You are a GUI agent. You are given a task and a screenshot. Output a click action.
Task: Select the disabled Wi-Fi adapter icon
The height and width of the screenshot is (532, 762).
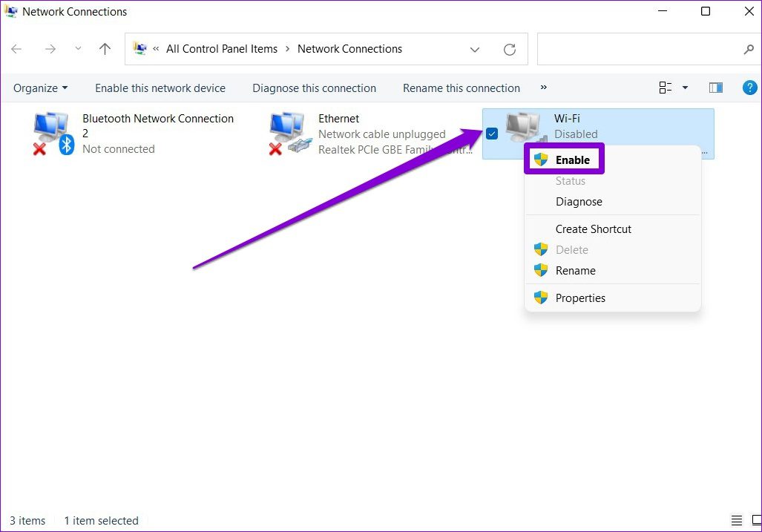pos(524,128)
